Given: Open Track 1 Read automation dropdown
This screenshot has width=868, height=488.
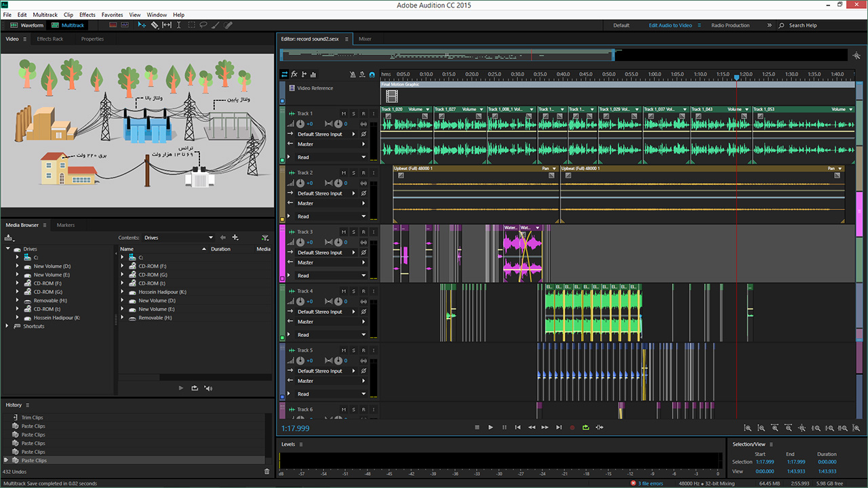Looking at the screenshot, I should [330, 157].
